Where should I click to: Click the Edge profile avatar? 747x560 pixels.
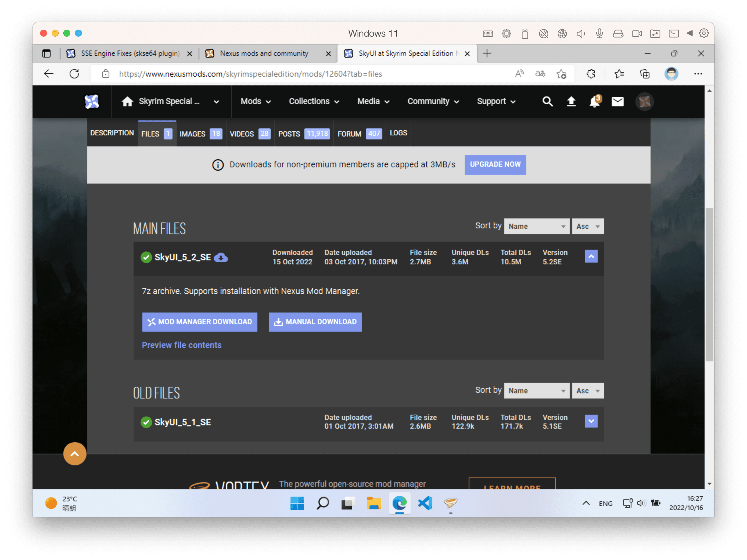click(671, 74)
